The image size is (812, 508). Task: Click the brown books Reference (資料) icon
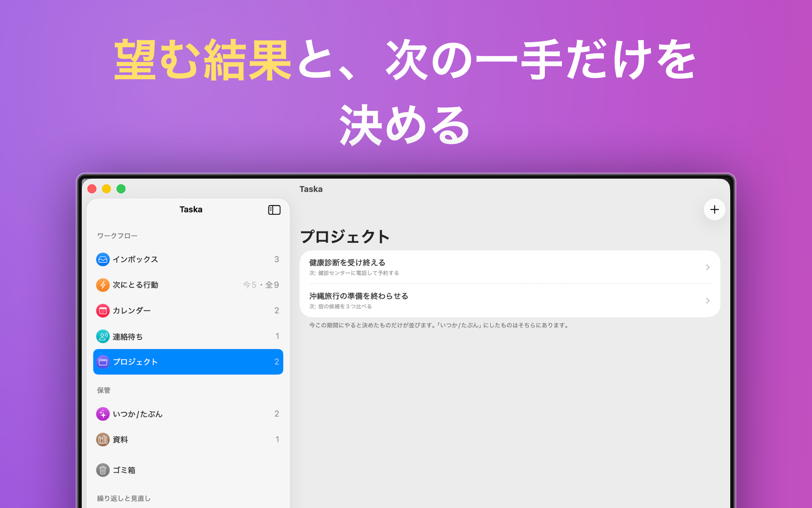(x=103, y=439)
